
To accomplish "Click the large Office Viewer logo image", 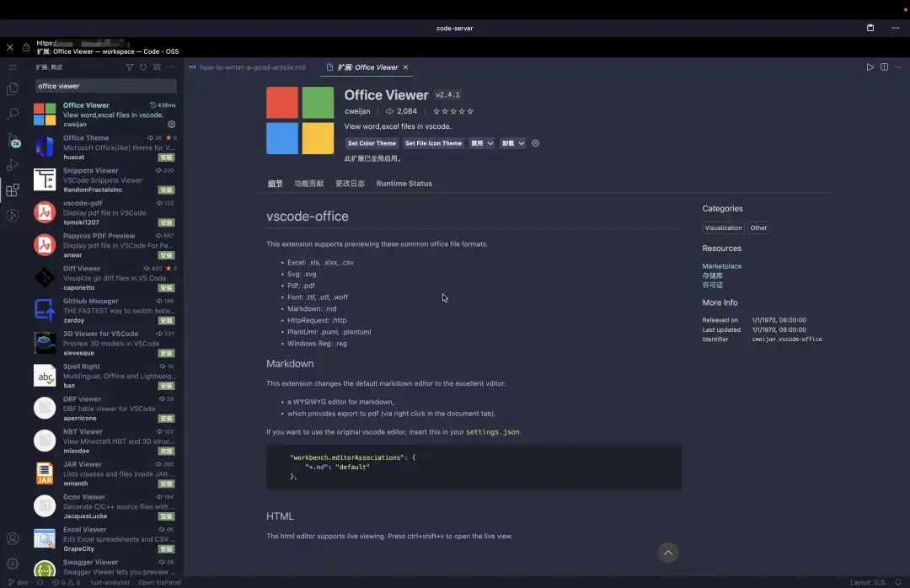I will point(300,120).
